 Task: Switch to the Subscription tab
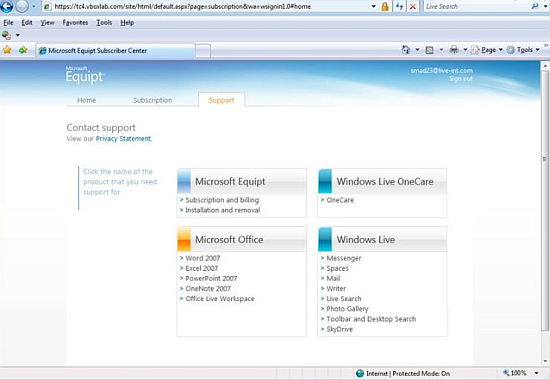pyautogui.click(x=153, y=100)
